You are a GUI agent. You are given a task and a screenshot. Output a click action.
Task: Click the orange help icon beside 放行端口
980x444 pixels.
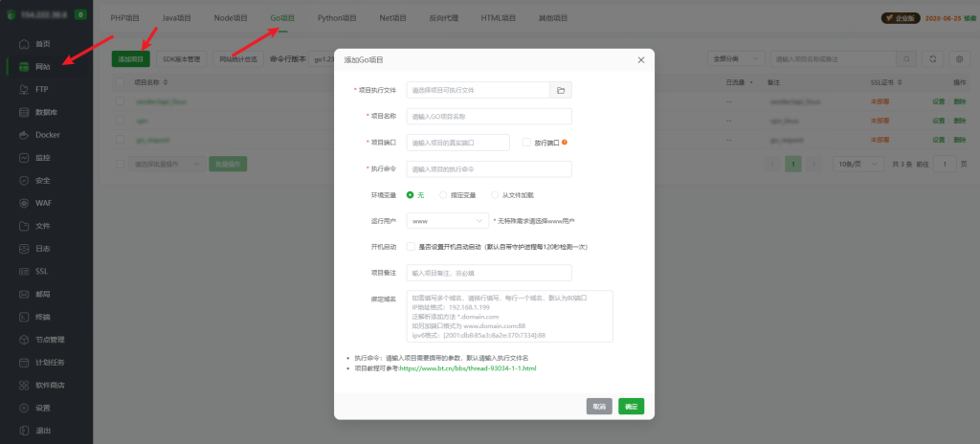point(565,142)
